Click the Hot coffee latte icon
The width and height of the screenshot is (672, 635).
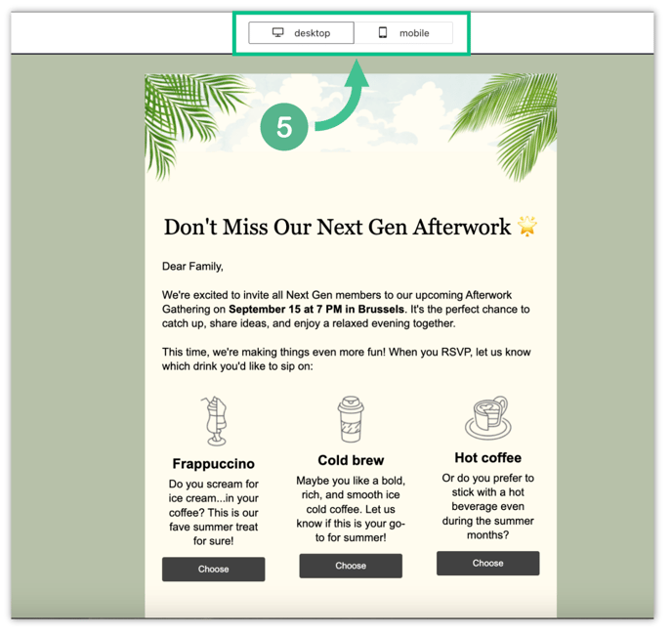point(488,417)
